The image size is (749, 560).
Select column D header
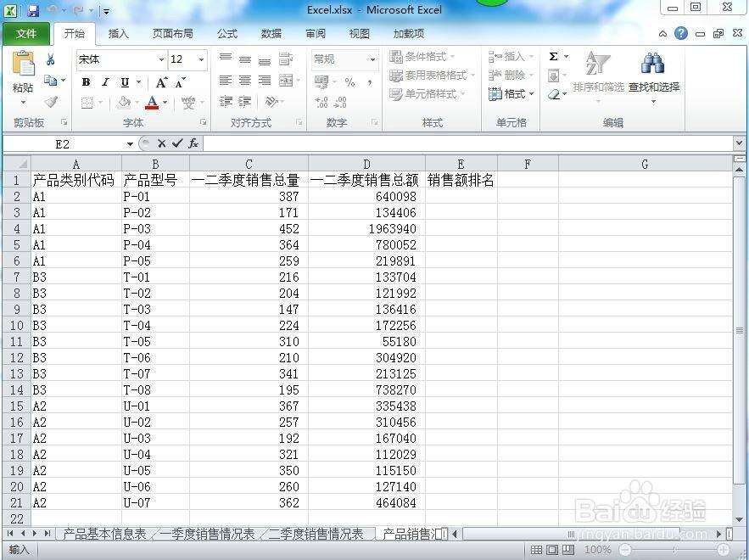coord(366,164)
